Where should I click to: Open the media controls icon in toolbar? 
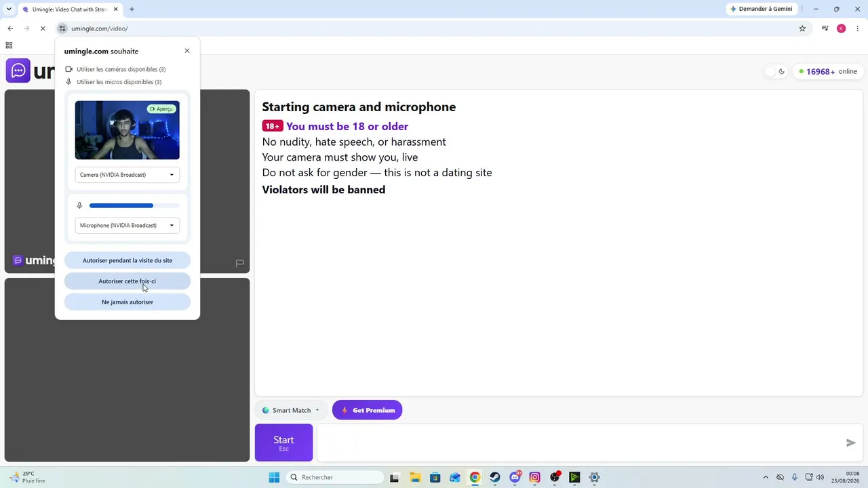(825, 28)
